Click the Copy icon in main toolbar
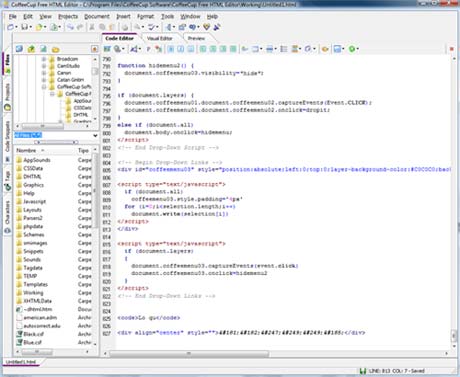The image size is (460, 377). point(102,27)
